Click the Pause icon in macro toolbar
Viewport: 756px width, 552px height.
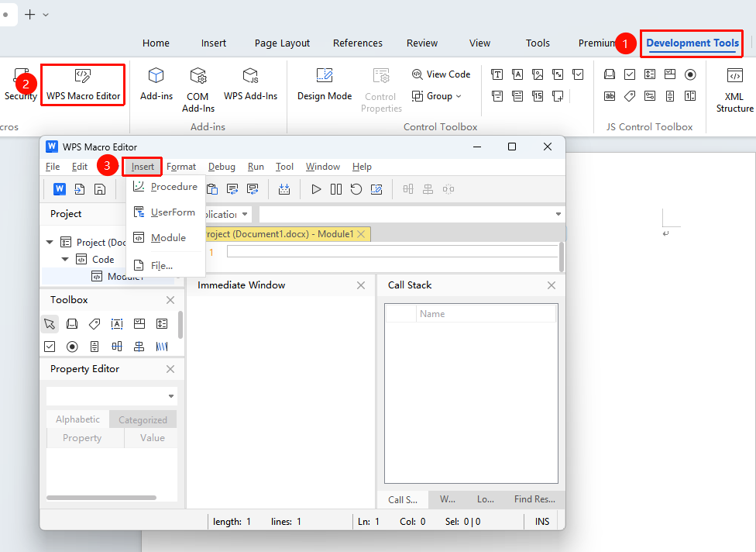(336, 189)
